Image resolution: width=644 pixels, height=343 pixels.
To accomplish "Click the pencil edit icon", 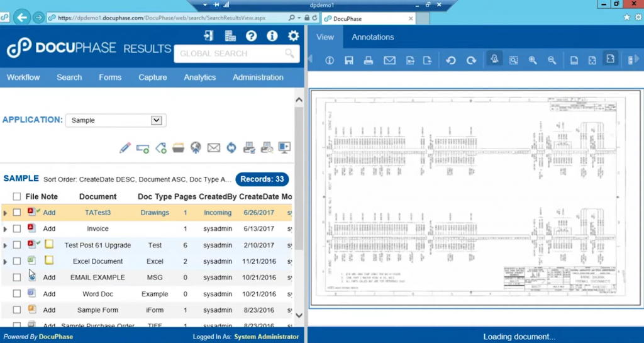I will tap(125, 148).
